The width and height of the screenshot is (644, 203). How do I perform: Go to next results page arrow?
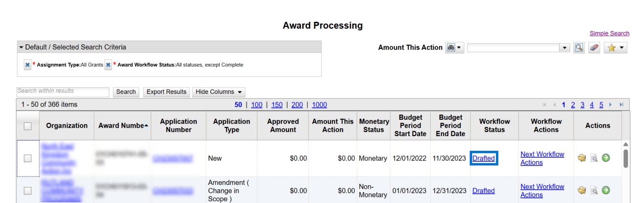(x=610, y=105)
